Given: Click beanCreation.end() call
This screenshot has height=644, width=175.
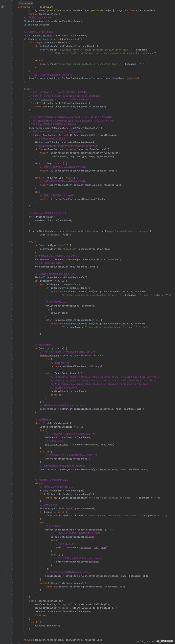Looking at the screenshot, I should (x=47, y=626).
